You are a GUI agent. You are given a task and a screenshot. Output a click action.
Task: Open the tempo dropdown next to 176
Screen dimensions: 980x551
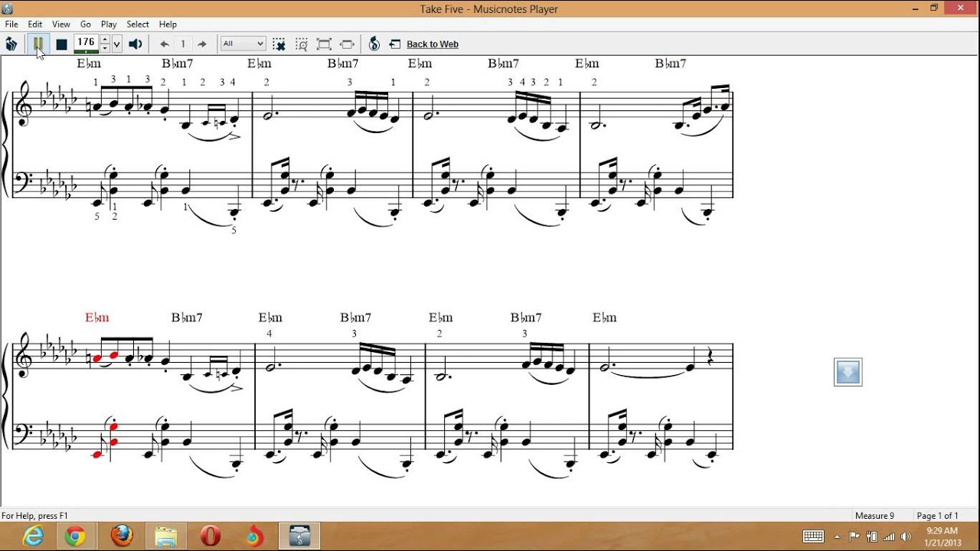(117, 44)
